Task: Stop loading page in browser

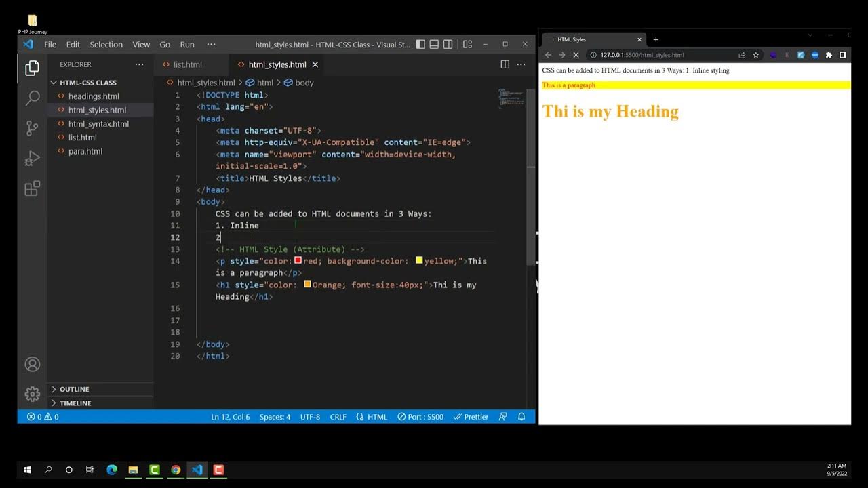Action: coord(576,55)
